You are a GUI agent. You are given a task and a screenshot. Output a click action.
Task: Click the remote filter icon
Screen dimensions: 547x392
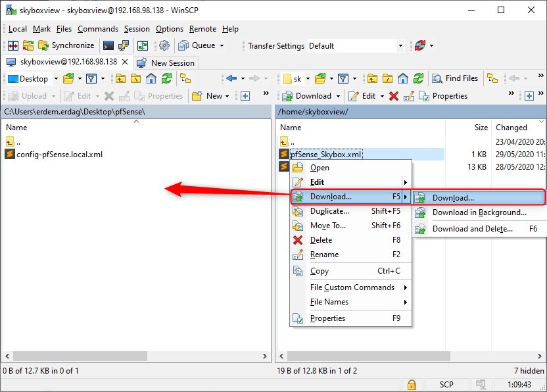(x=343, y=78)
